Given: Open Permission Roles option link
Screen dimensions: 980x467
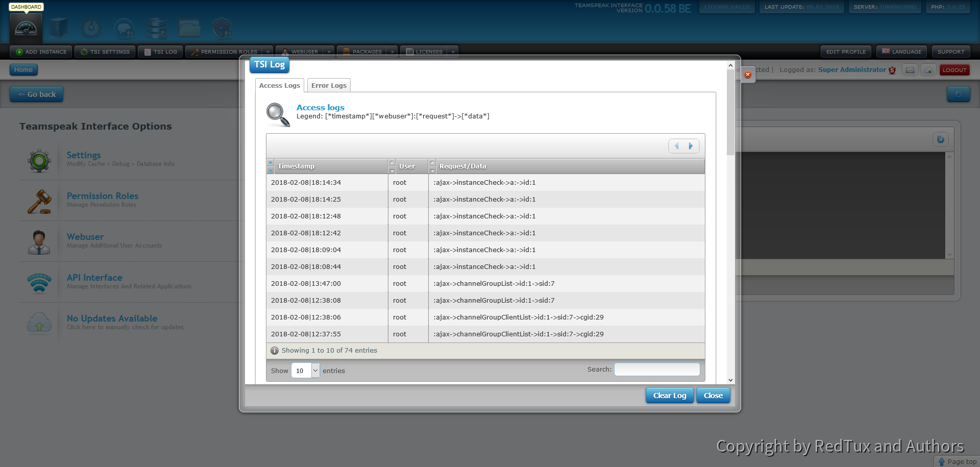Looking at the screenshot, I should 103,196.
